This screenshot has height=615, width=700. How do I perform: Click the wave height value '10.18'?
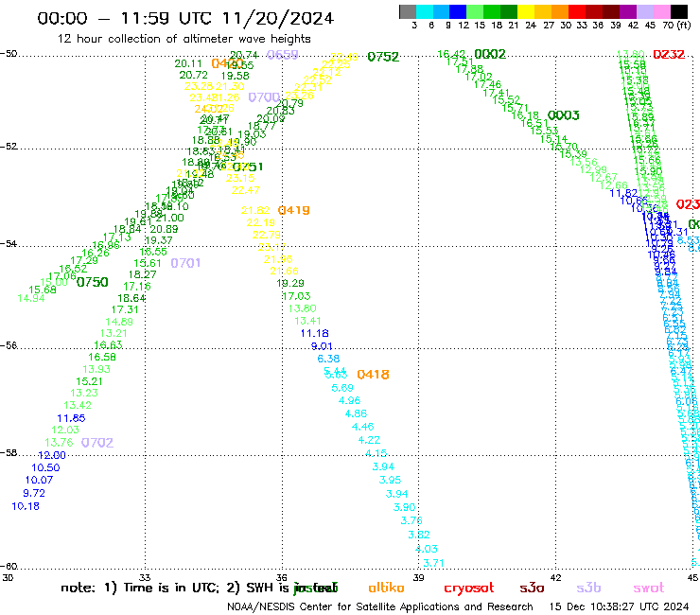click(26, 506)
